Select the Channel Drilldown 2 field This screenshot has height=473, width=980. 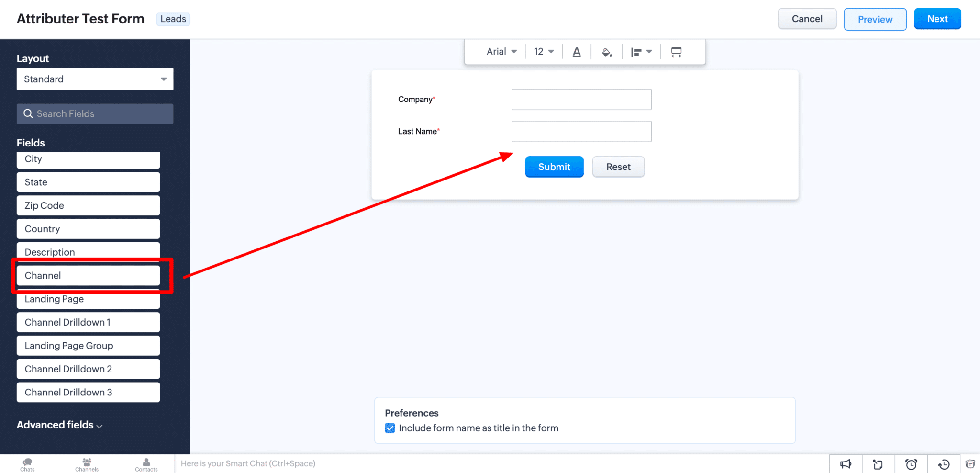click(89, 369)
